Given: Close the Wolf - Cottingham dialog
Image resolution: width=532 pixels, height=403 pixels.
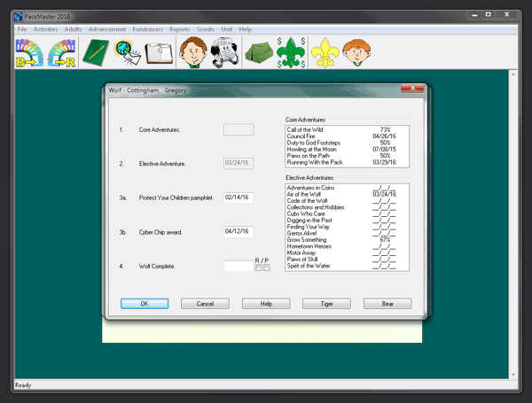Looking at the screenshot, I should coord(412,88).
